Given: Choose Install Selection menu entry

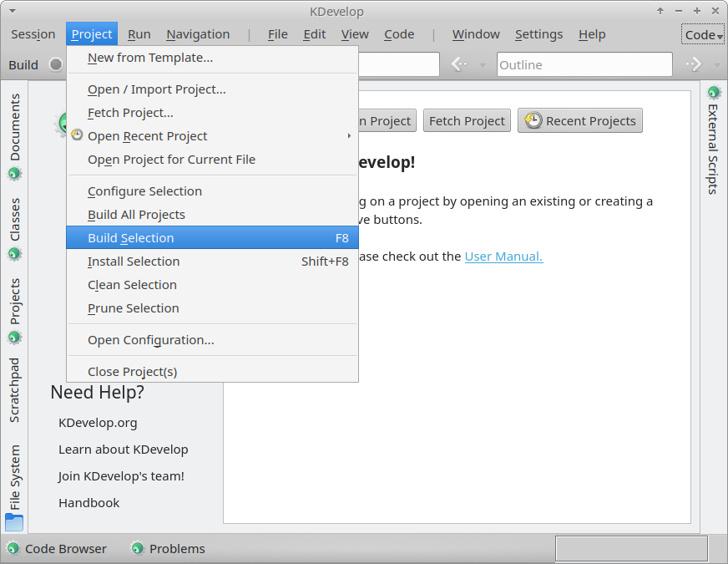Looking at the screenshot, I should pos(213,261).
